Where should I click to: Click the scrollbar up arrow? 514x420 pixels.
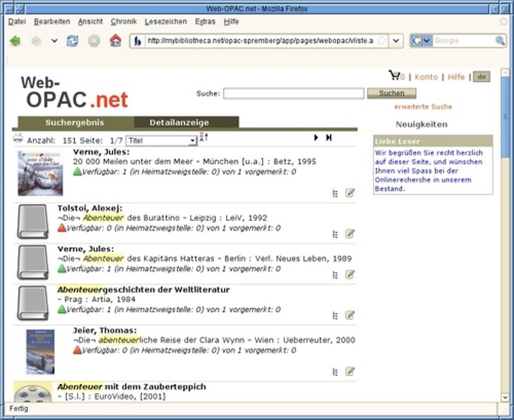coord(505,73)
